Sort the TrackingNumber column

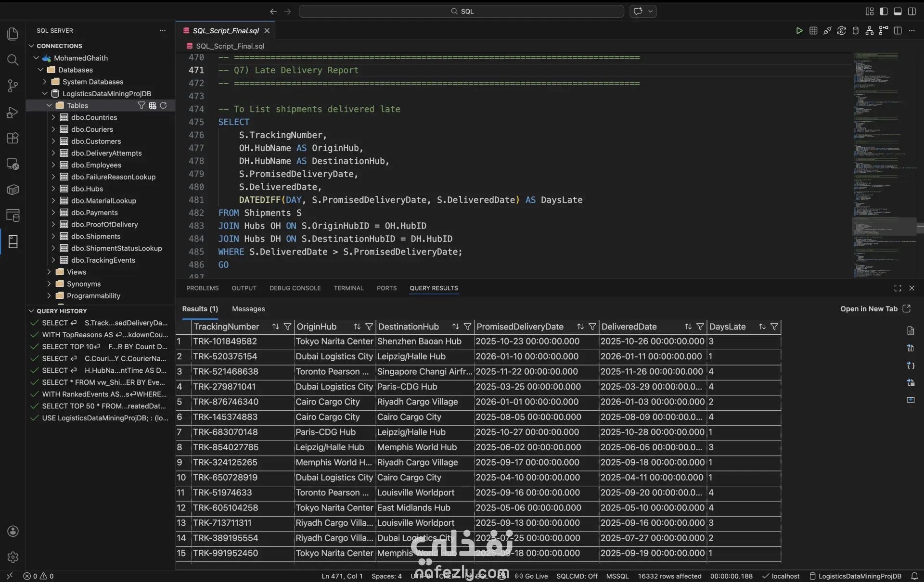coord(275,327)
